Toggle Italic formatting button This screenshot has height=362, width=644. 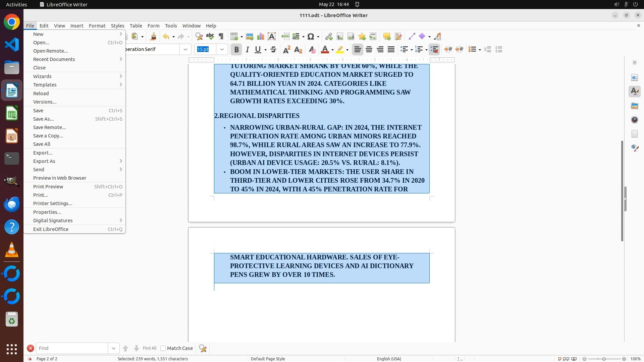tap(248, 50)
